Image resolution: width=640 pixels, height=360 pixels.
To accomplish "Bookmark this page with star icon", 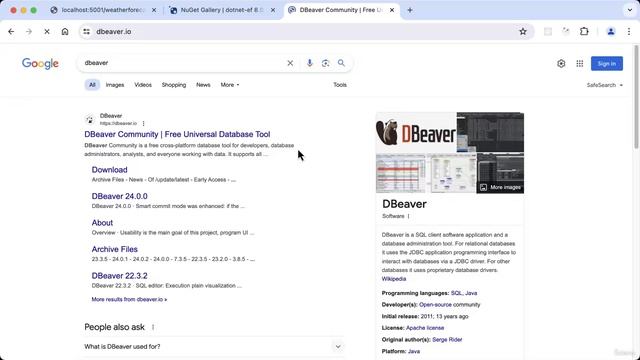I will click(523, 31).
